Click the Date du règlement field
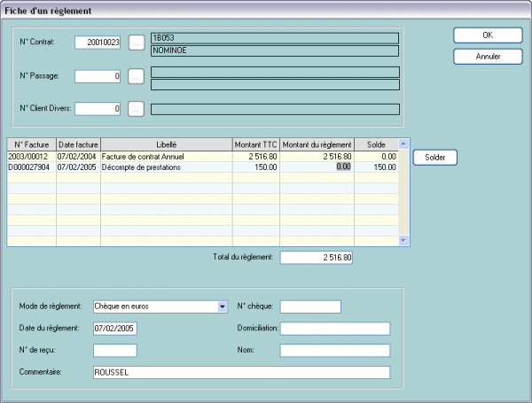Image resolution: width=532 pixels, height=403 pixels. point(115,329)
